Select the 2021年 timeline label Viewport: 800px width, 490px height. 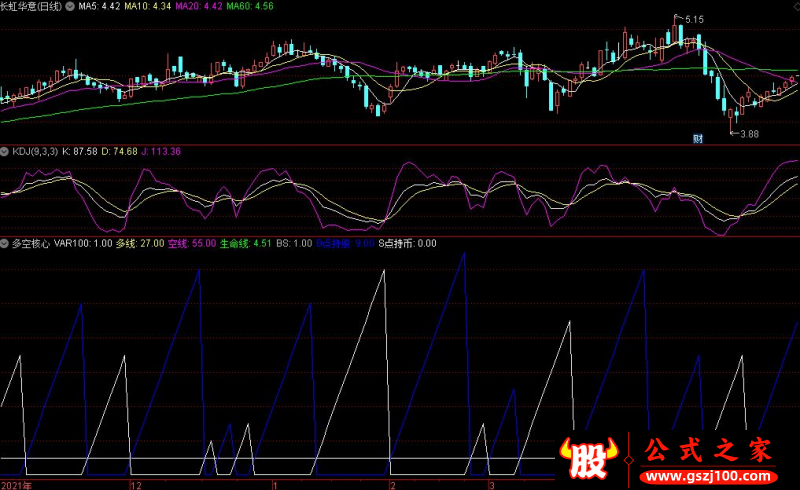point(16,485)
